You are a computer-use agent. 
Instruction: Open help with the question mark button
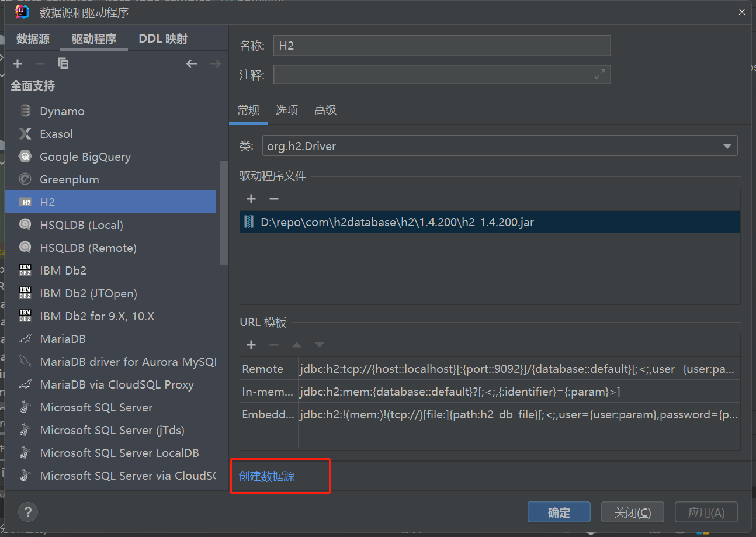28,512
